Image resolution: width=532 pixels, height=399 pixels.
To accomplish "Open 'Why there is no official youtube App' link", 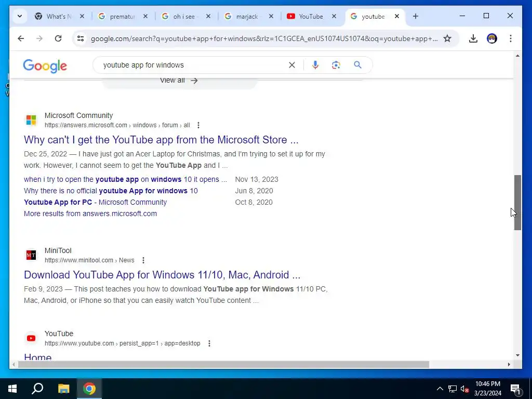I will pos(111,191).
